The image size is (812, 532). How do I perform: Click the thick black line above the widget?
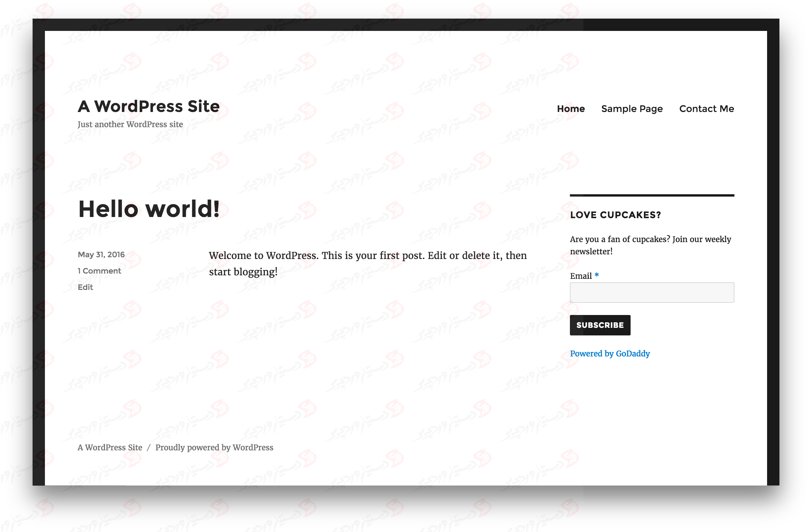click(x=652, y=195)
